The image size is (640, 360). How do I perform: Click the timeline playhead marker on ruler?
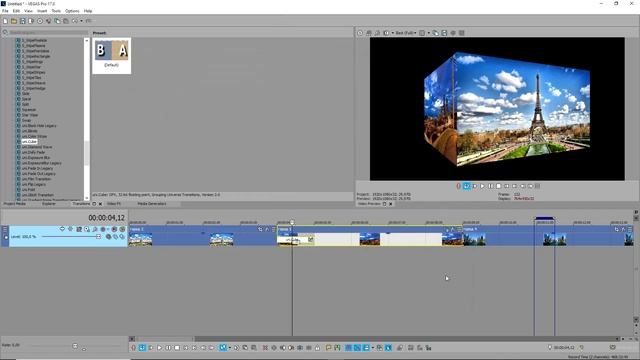pos(292,222)
